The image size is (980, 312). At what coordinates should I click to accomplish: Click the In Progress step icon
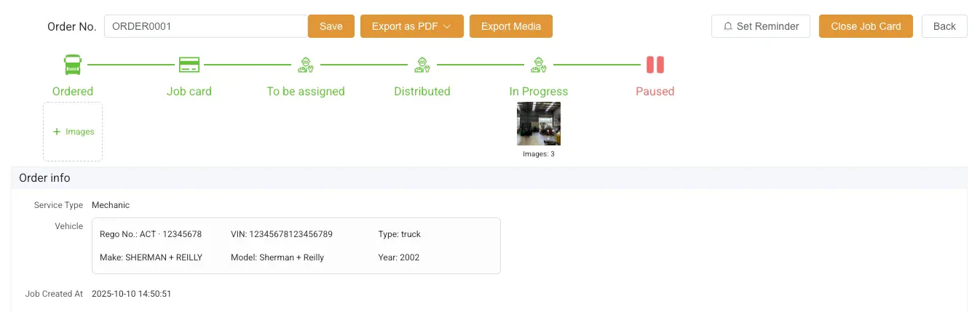click(x=539, y=65)
